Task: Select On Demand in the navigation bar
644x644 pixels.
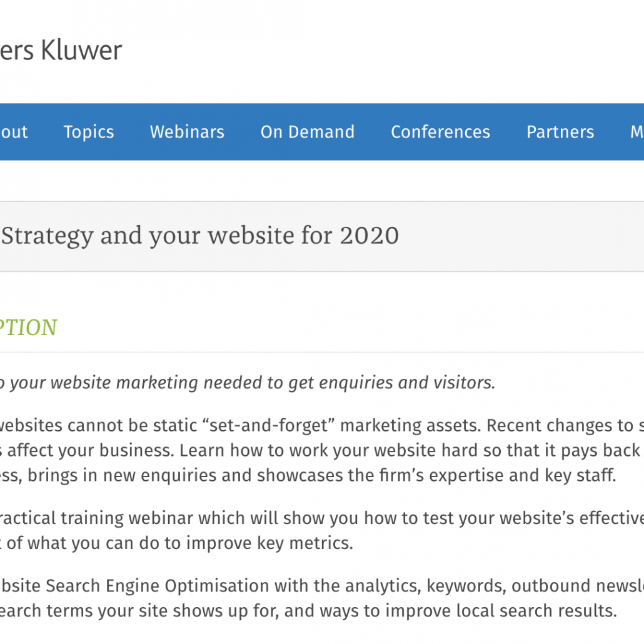Action: [308, 132]
